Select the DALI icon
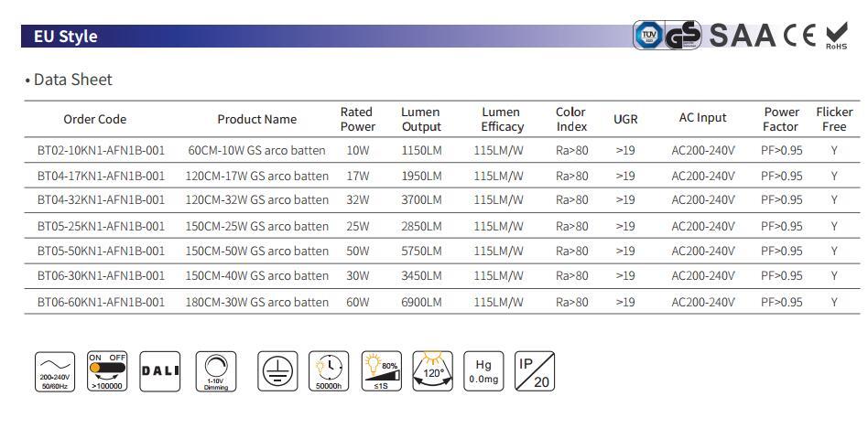This screenshot has height=439, width=868. pos(160,371)
